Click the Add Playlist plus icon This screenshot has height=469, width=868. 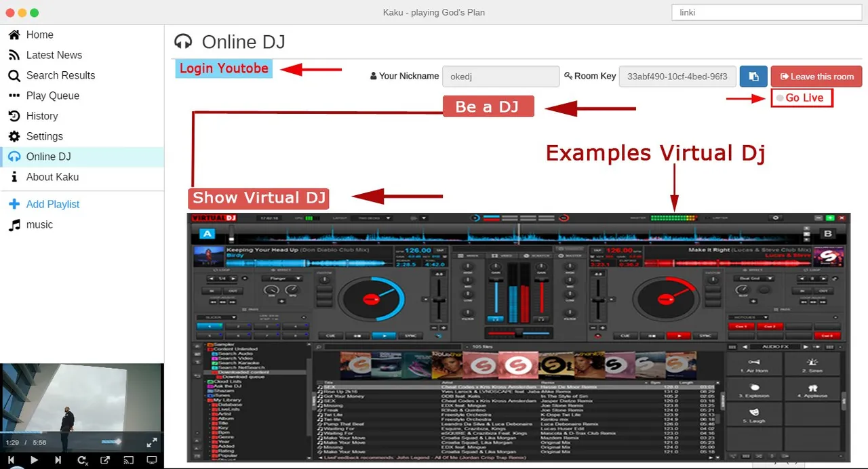14,204
